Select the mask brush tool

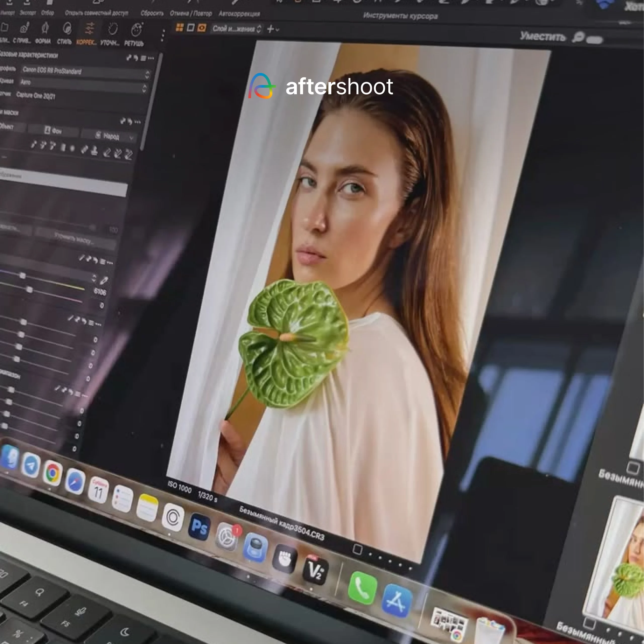pyautogui.click(x=34, y=145)
